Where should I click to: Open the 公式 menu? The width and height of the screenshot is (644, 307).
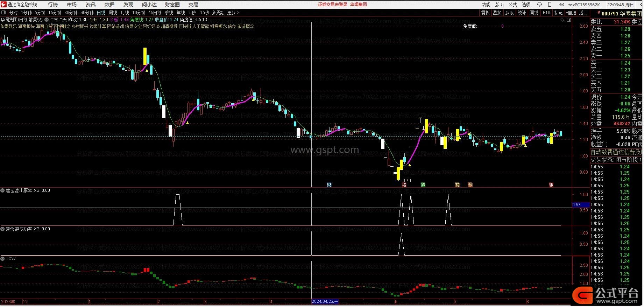tap(513, 5)
